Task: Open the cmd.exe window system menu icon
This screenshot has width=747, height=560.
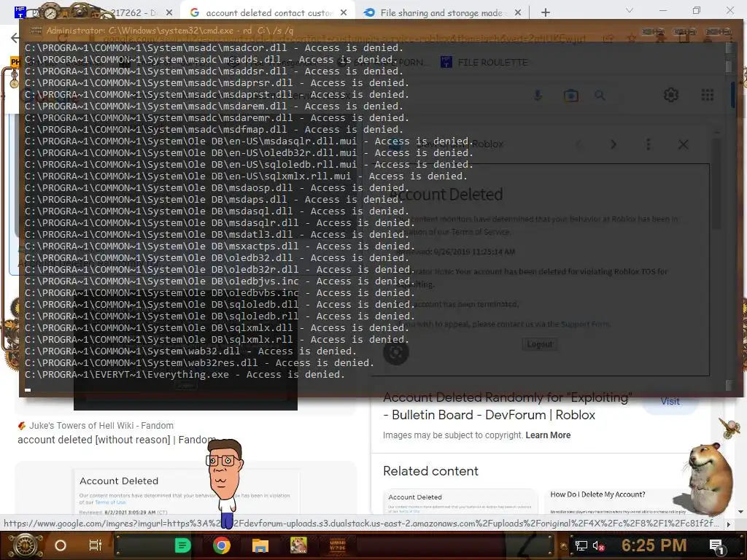Action: point(36,31)
